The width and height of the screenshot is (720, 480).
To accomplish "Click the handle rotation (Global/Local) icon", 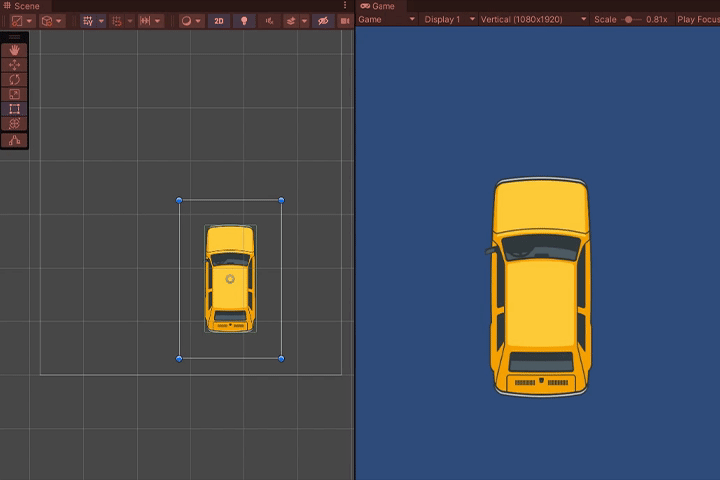I will [x=47, y=21].
